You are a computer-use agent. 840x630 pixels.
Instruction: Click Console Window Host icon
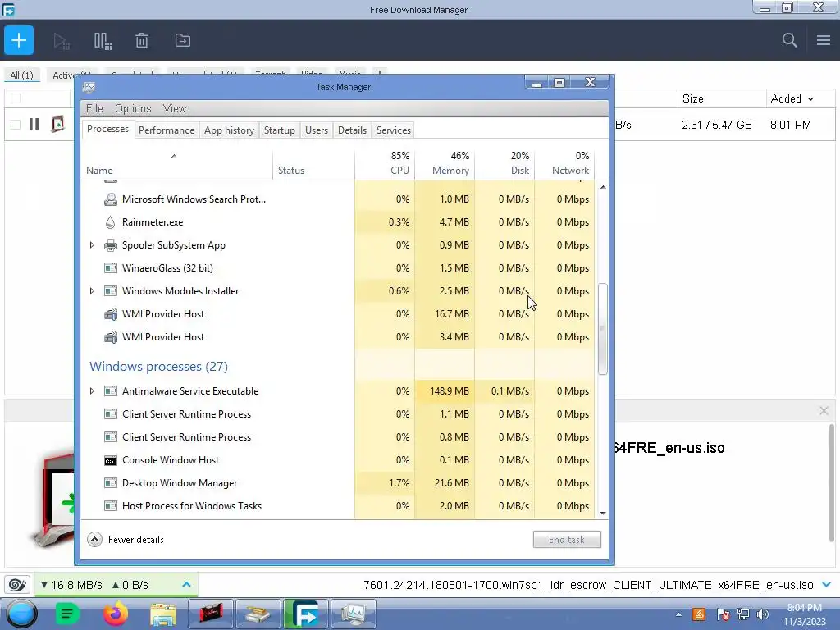[x=111, y=460]
